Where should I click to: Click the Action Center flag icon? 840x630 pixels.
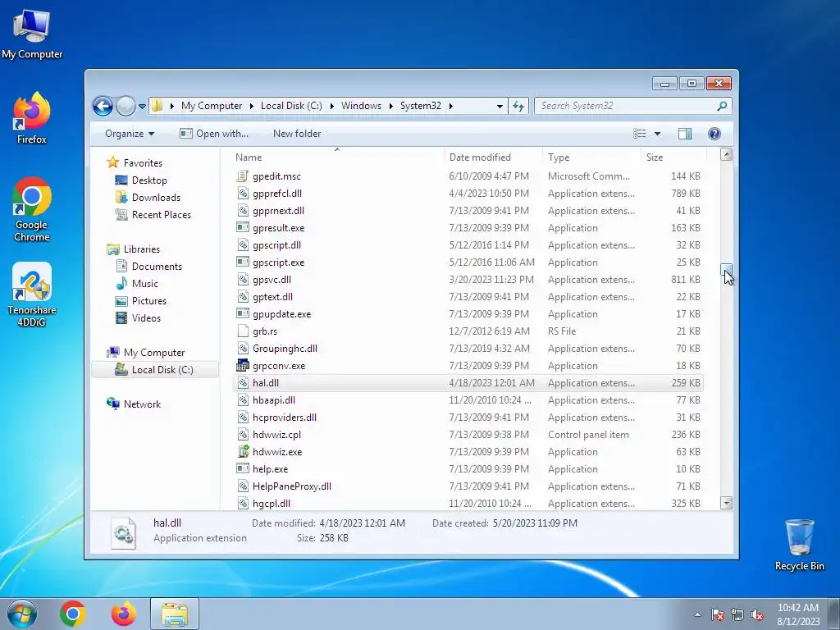tap(717, 614)
